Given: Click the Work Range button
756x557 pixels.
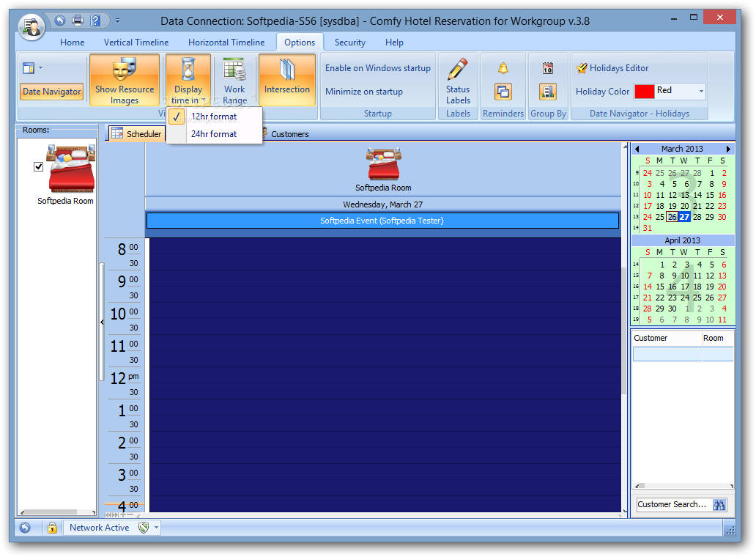Looking at the screenshot, I should 235,80.
